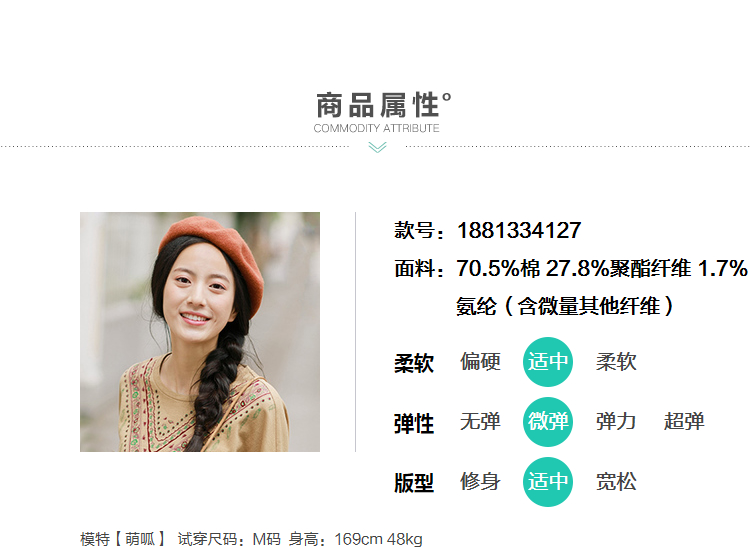This screenshot has width=750, height=548.
Task: Click the style number 1881334127
Action: pyautogui.click(x=519, y=230)
